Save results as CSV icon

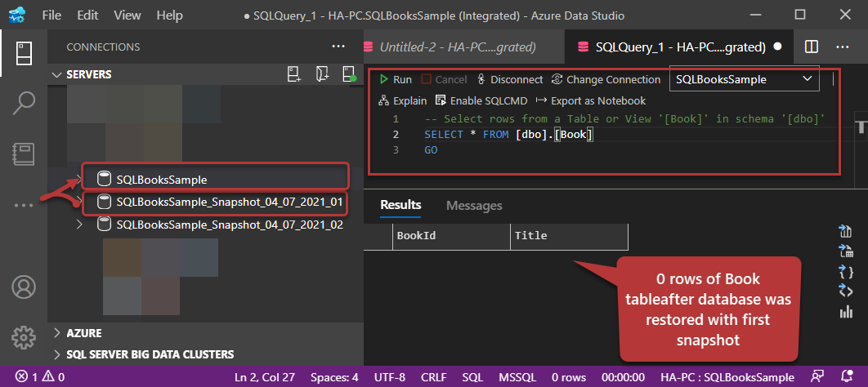point(846,231)
